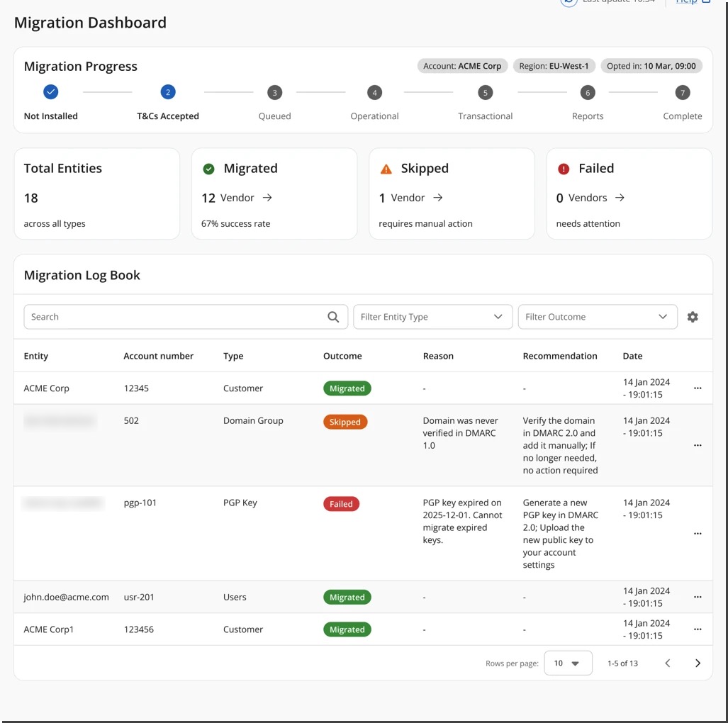Image resolution: width=728 pixels, height=723 pixels.
Task: Click Migrated badge in ACME Corp1 row
Action: pos(347,629)
